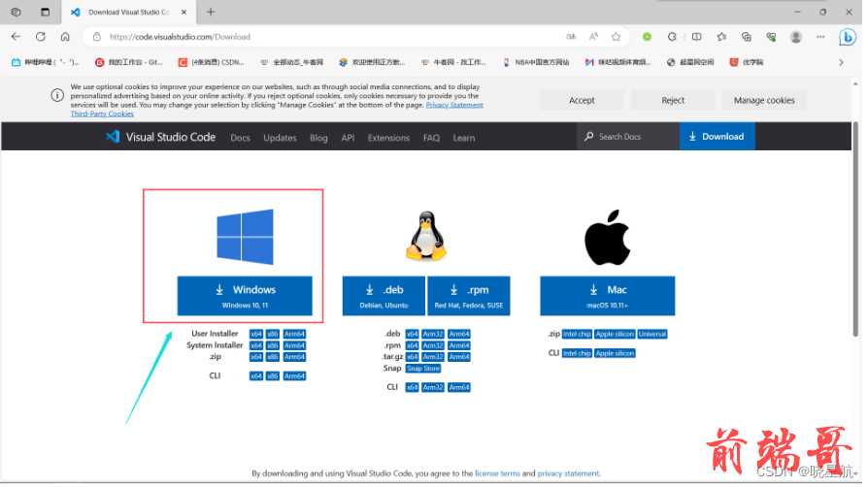Click the large Windows logo image
This screenshot has height=487, width=868.
(245, 237)
